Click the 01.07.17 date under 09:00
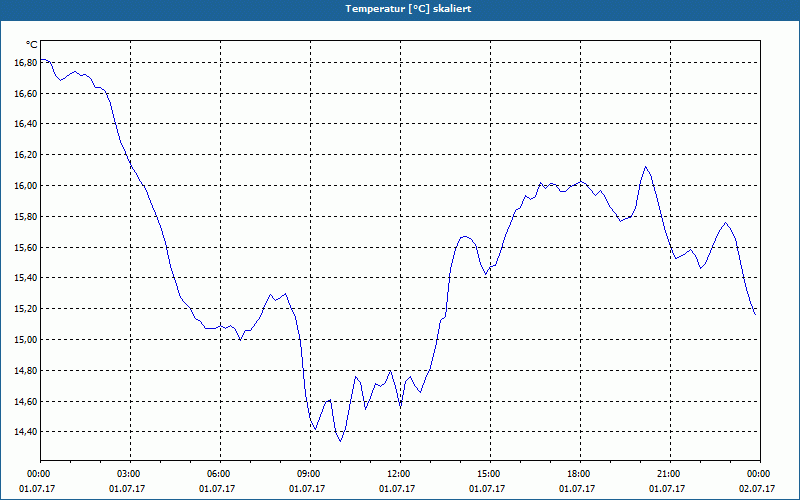This screenshot has width=800, height=500. coord(307,489)
